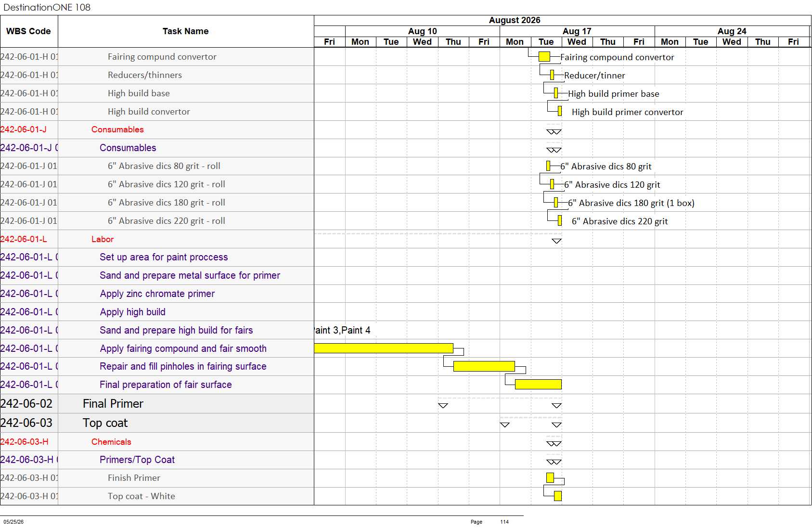Select the 'Top coat - White' task name
The image size is (812, 528).
click(141, 496)
